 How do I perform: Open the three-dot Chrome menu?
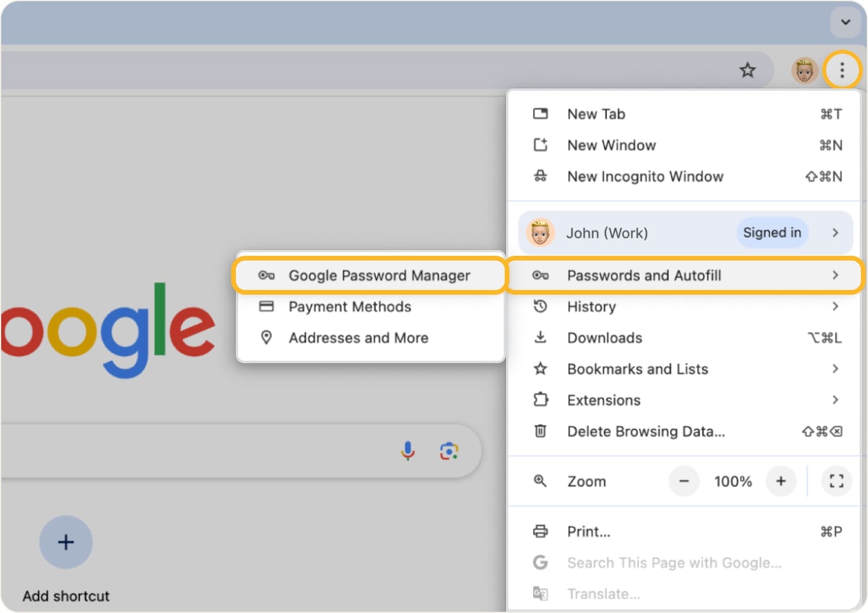(x=843, y=70)
